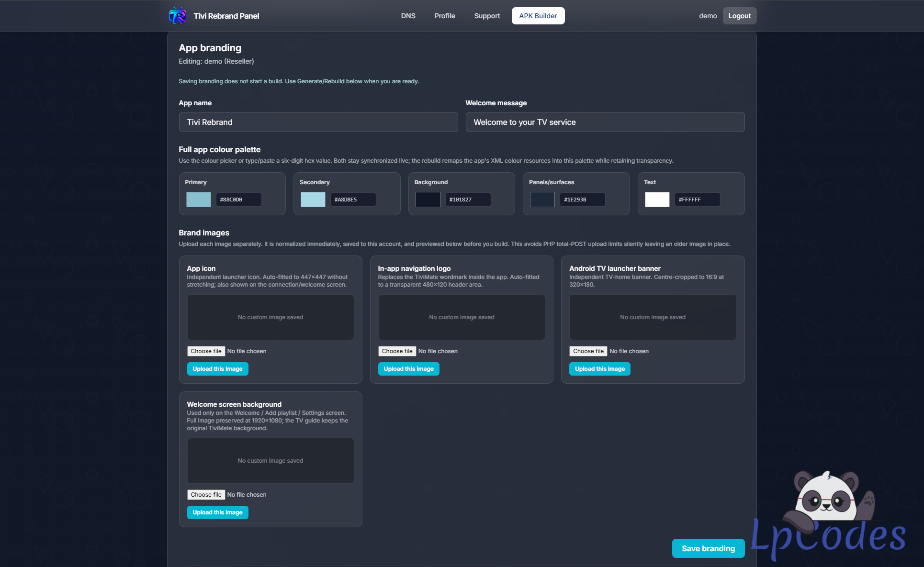Click the Tivi Rebrand Panel logo icon

(178, 16)
